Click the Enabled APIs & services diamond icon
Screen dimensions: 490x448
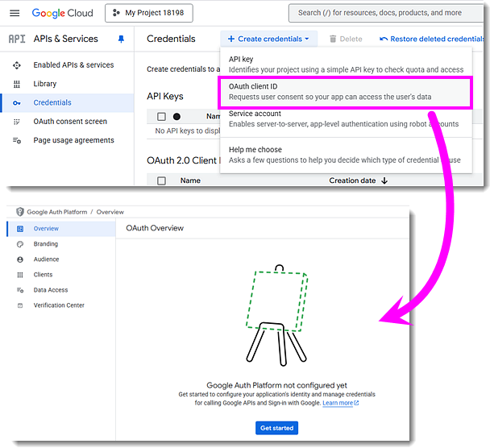click(17, 65)
